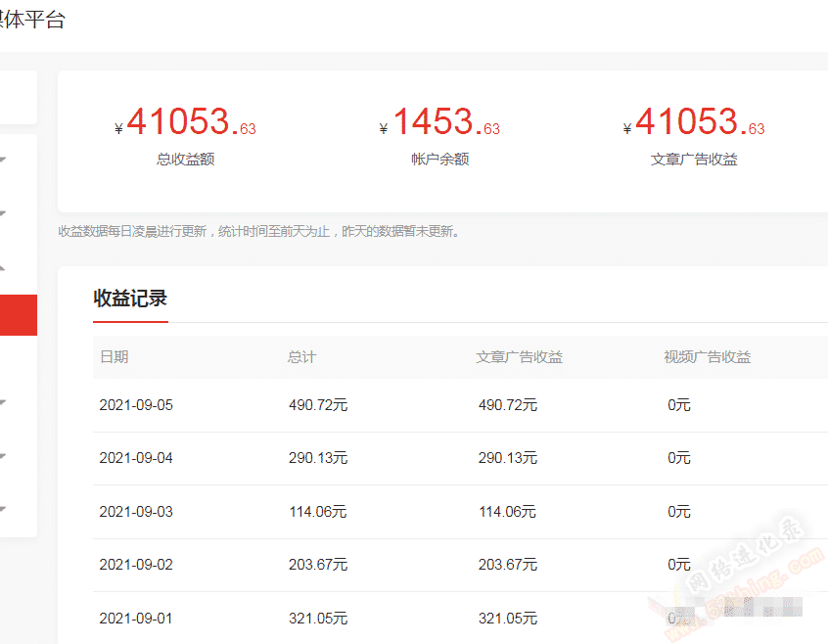Click video ad revenue 0元 for 2021-09-03
This screenshot has height=644, width=828.
pos(679,512)
